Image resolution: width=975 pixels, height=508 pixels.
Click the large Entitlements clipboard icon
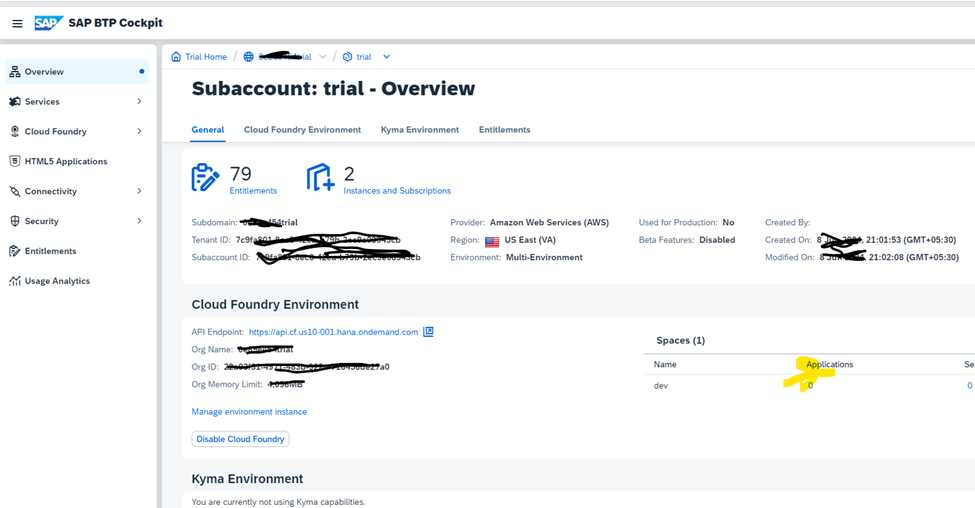point(205,178)
